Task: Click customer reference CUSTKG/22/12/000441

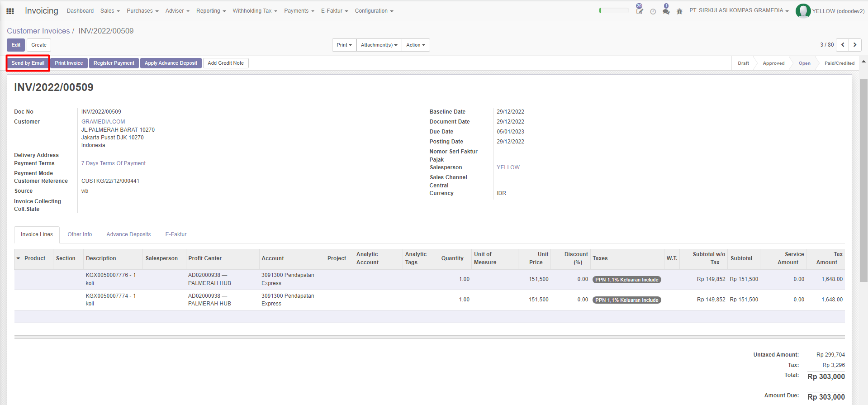Action: coord(110,181)
